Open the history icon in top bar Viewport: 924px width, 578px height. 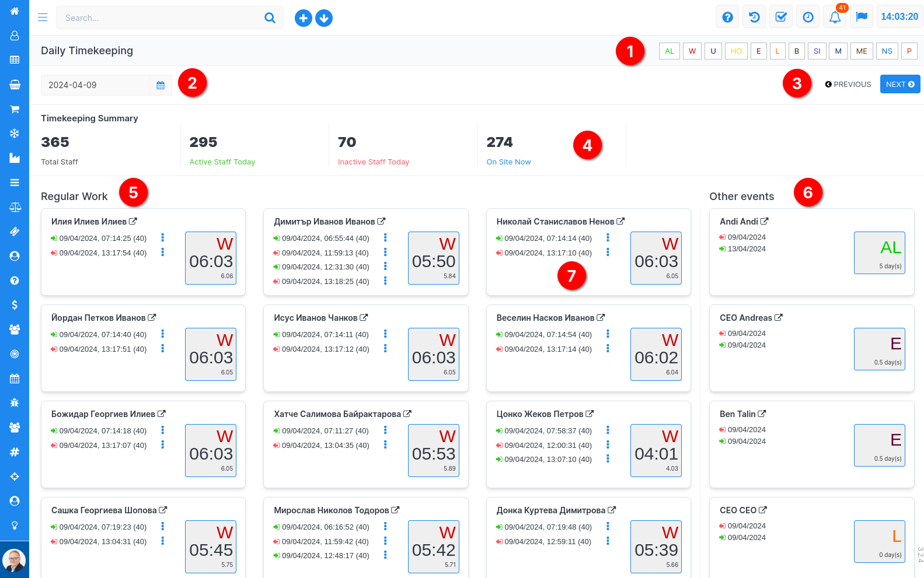click(x=754, y=17)
